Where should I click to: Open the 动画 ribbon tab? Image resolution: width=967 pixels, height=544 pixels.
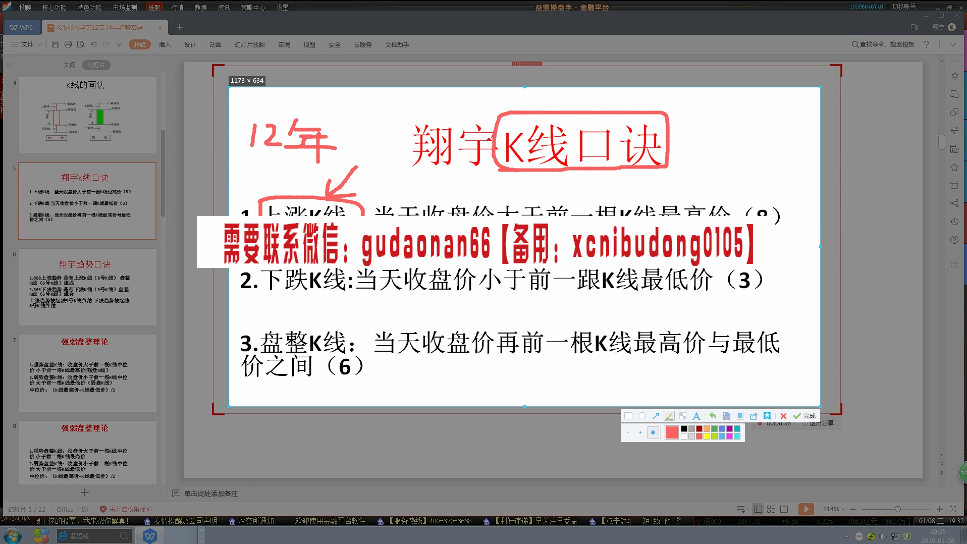215,44
